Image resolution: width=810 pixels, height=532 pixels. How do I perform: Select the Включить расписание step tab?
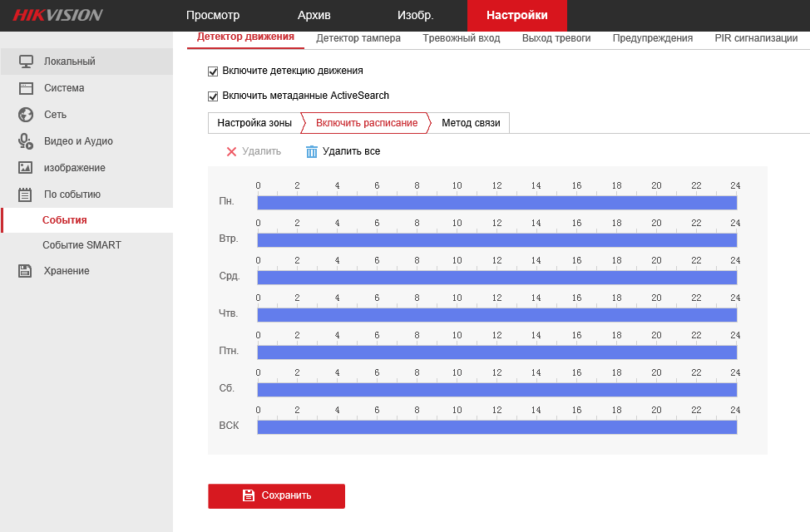[367, 123]
